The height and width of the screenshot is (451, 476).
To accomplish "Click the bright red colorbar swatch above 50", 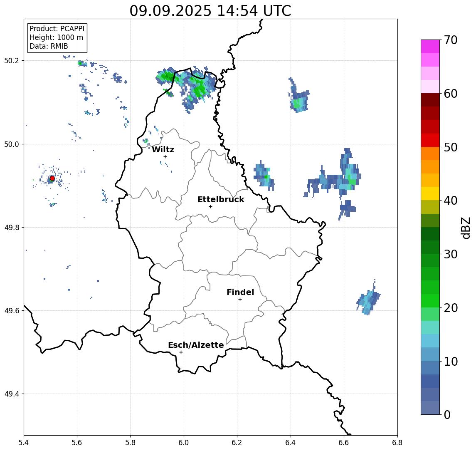I will pyautogui.click(x=430, y=140).
